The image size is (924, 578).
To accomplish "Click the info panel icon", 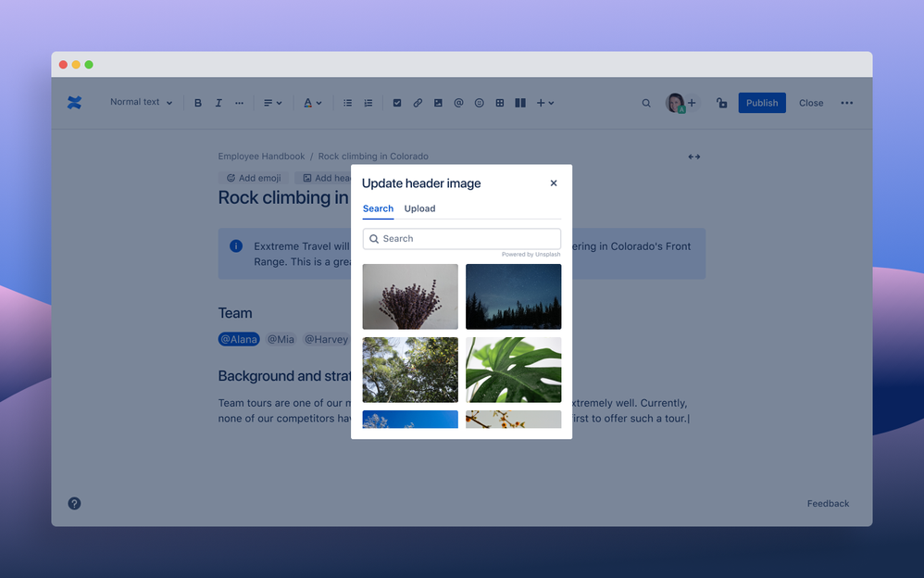I will [x=236, y=246].
